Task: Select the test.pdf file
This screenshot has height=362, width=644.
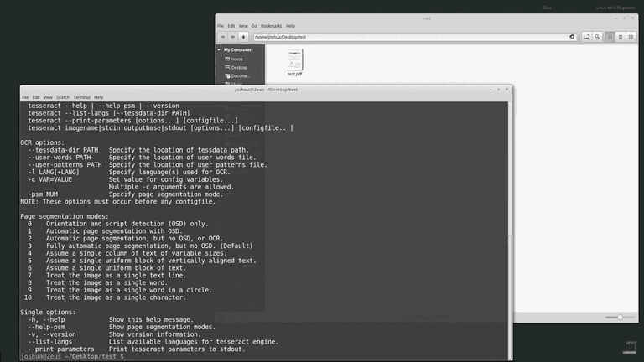Action: click(x=295, y=61)
